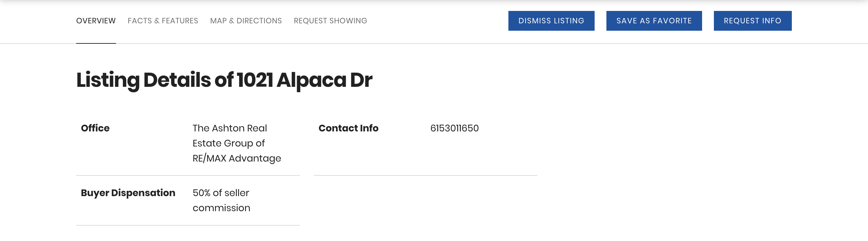This screenshot has width=868, height=241.
Task: Click the RE/MAX Advantage text
Action: 236,158
